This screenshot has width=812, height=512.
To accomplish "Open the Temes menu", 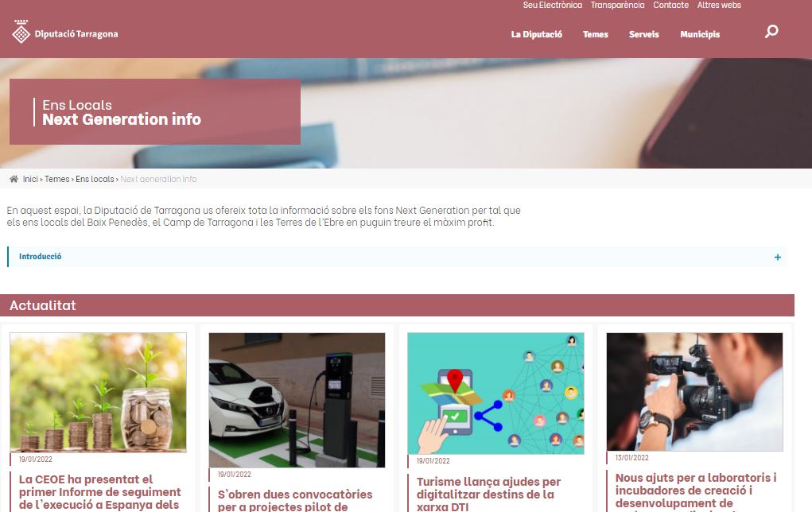I will click(x=596, y=34).
